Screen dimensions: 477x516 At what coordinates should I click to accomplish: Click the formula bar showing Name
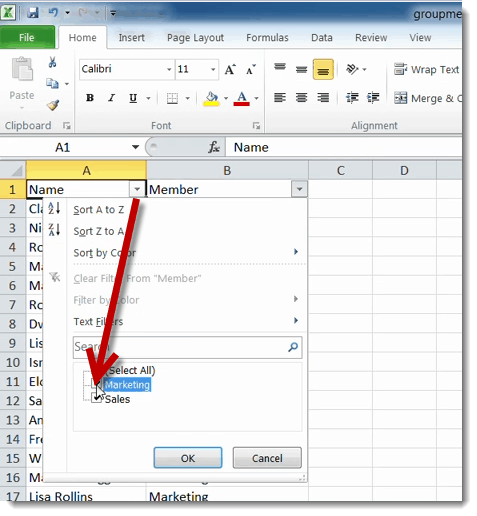click(x=343, y=147)
